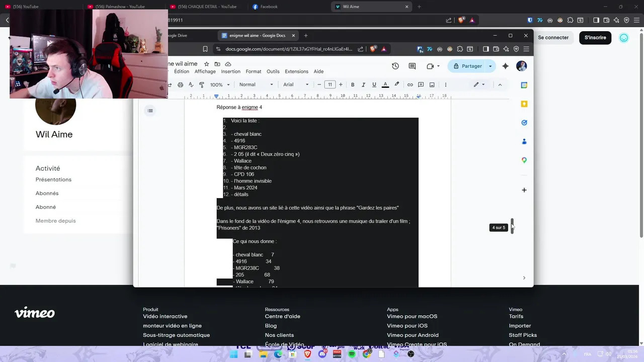Open the editing mode pencil dropdown

(479, 84)
